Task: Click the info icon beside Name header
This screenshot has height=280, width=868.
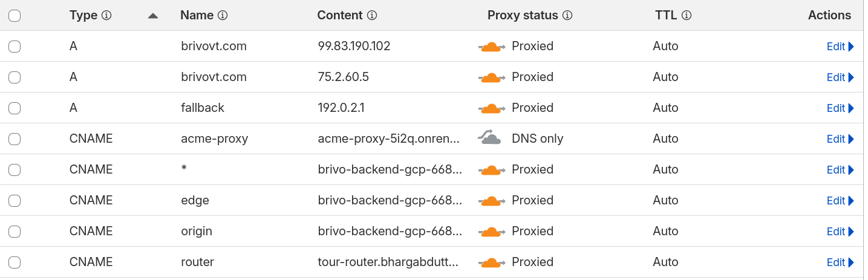Action: (223, 16)
